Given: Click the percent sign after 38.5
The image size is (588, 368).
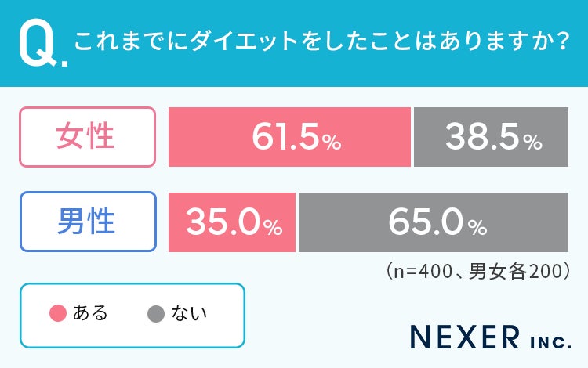Looking at the screenshot, I should pyautogui.click(x=533, y=143).
